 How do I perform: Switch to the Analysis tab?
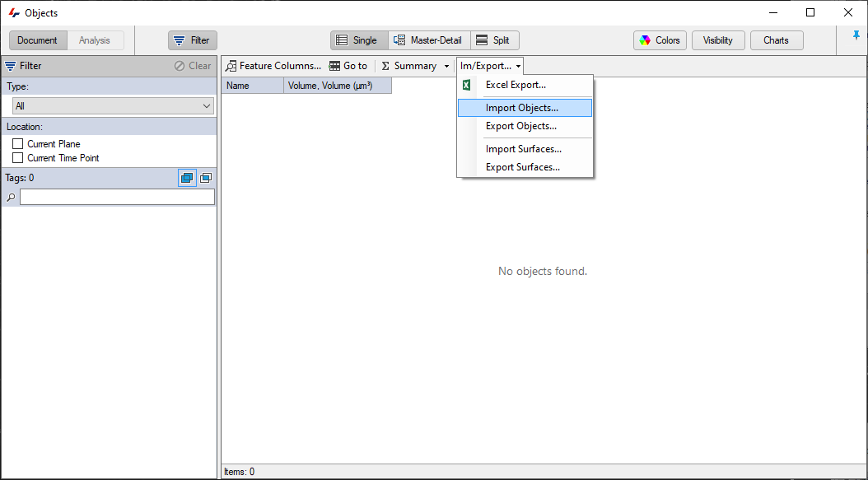pyautogui.click(x=97, y=39)
